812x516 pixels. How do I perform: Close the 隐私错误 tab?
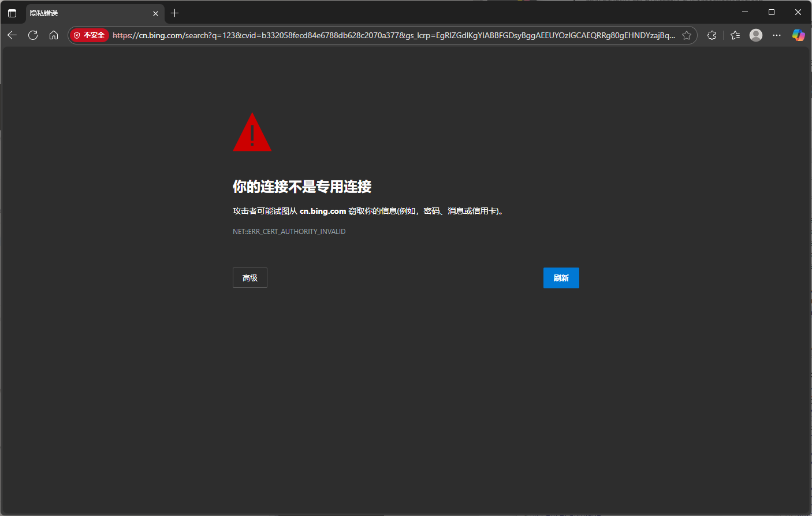(155, 13)
